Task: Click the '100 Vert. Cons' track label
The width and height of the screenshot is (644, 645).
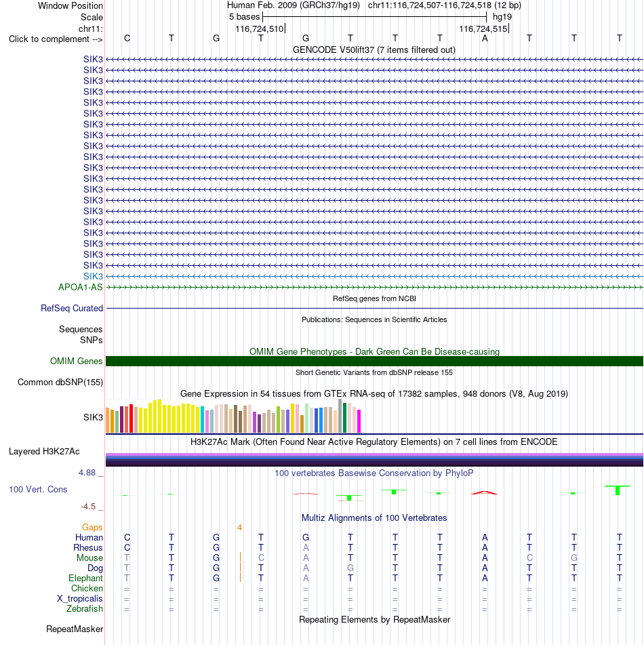Action: coord(38,490)
